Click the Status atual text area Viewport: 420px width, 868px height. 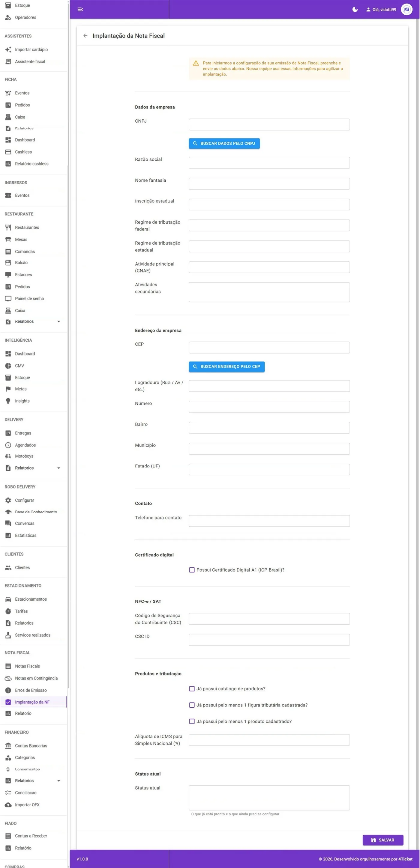click(x=269, y=798)
